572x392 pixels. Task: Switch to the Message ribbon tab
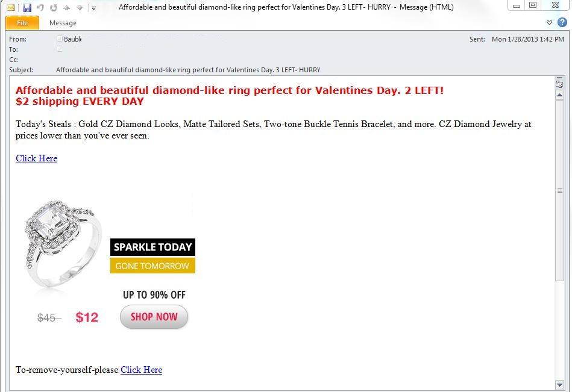[x=63, y=23]
